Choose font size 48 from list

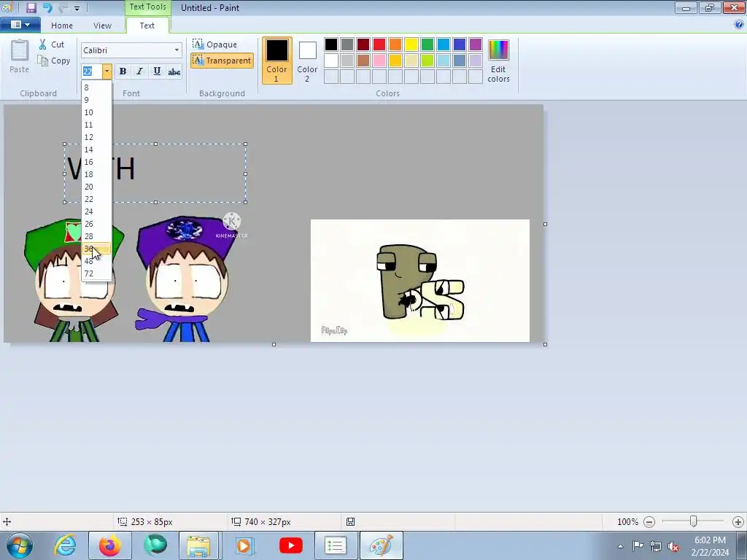click(97, 261)
